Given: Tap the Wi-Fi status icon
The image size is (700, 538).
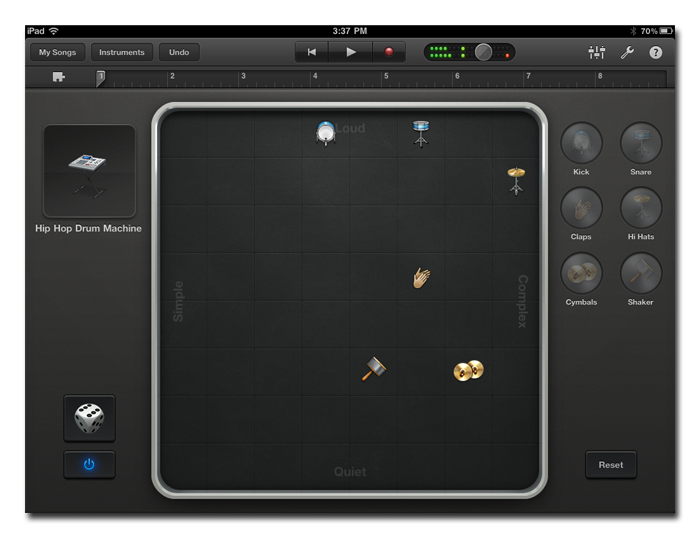Looking at the screenshot, I should (x=54, y=31).
